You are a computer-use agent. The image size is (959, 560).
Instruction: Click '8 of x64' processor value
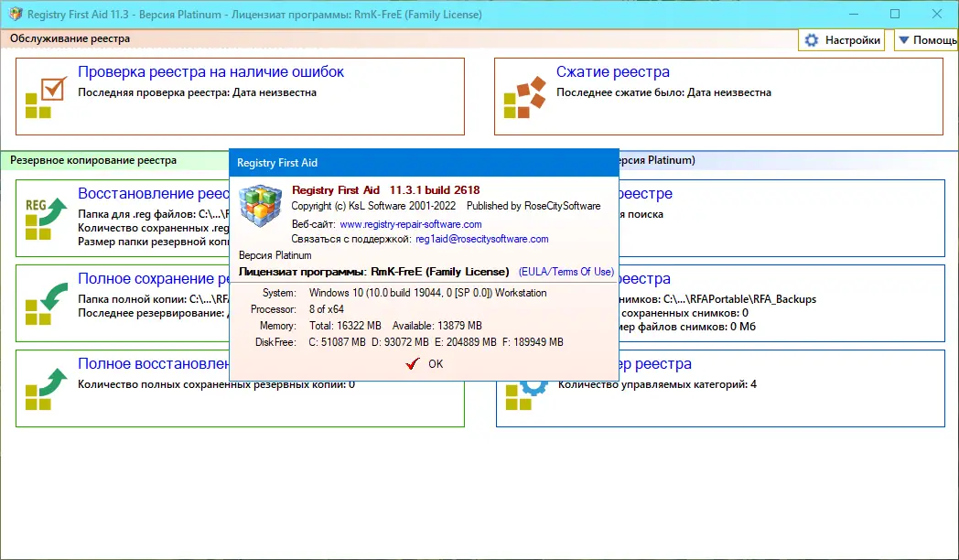[x=327, y=309]
